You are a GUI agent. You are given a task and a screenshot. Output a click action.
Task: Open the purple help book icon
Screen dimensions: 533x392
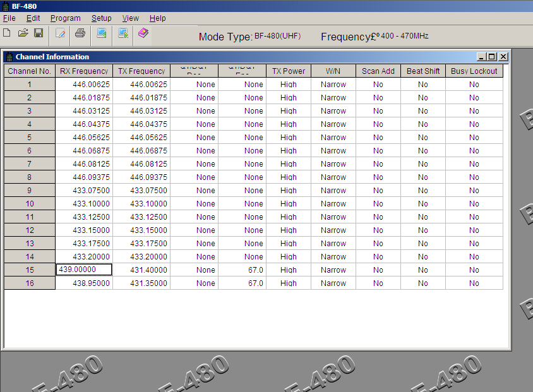click(143, 33)
